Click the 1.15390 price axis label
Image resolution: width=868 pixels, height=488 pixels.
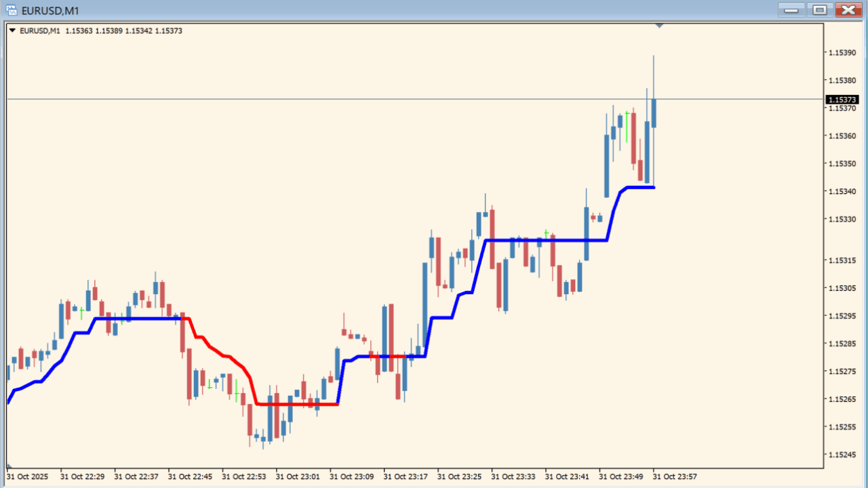click(842, 53)
